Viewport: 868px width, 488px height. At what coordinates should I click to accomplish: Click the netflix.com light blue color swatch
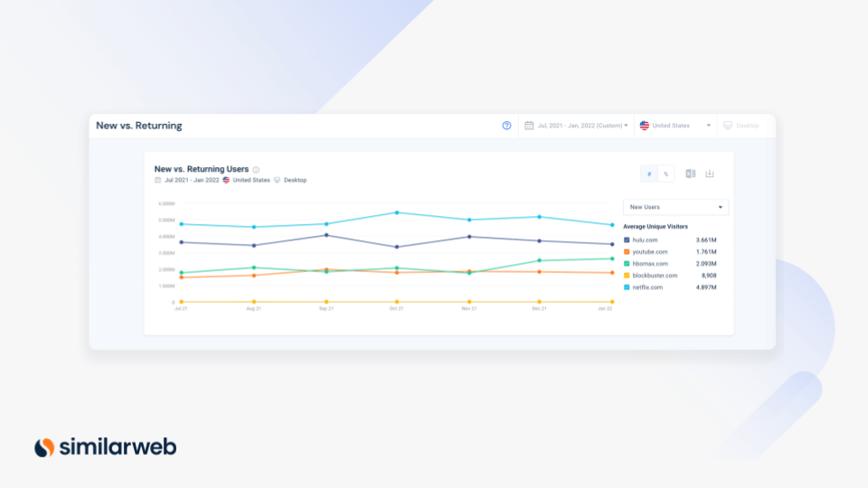coord(627,286)
